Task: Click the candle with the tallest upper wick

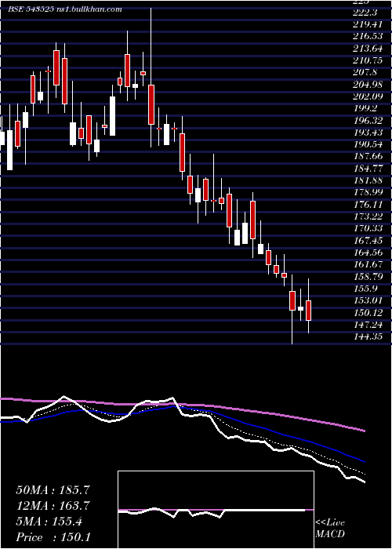Action: point(151,104)
